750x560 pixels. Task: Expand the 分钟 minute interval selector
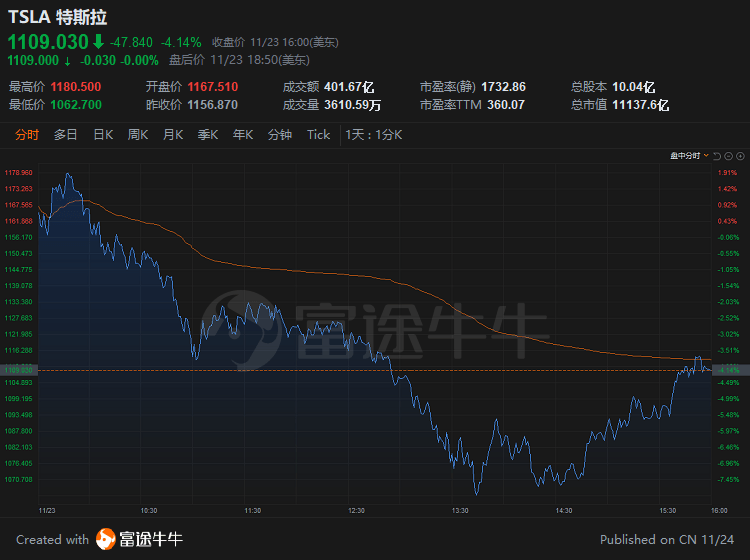point(280,135)
